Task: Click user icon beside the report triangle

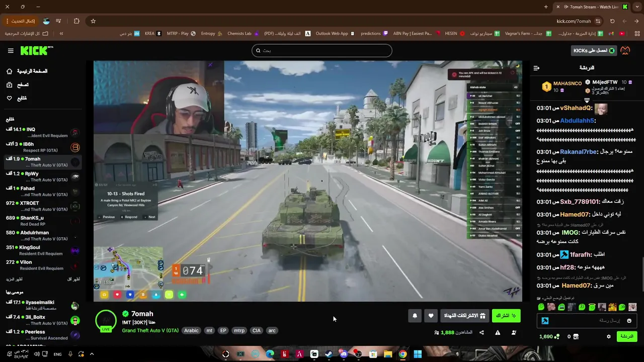Action: pos(514,332)
